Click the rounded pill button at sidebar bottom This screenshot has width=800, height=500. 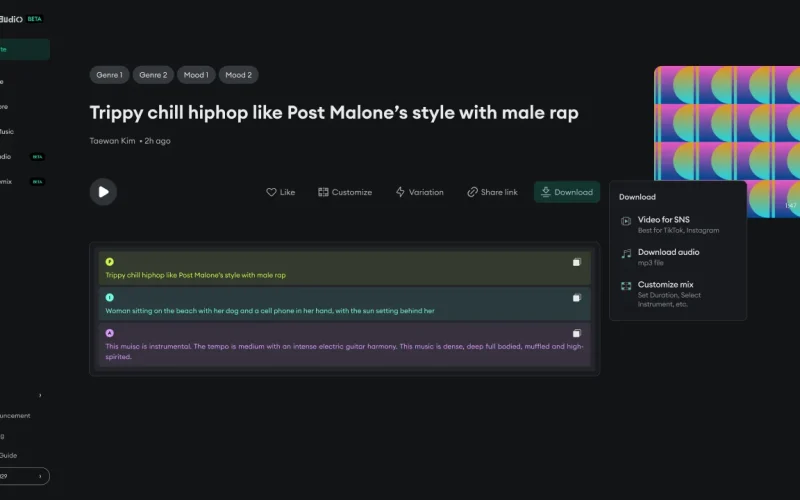coord(24,476)
